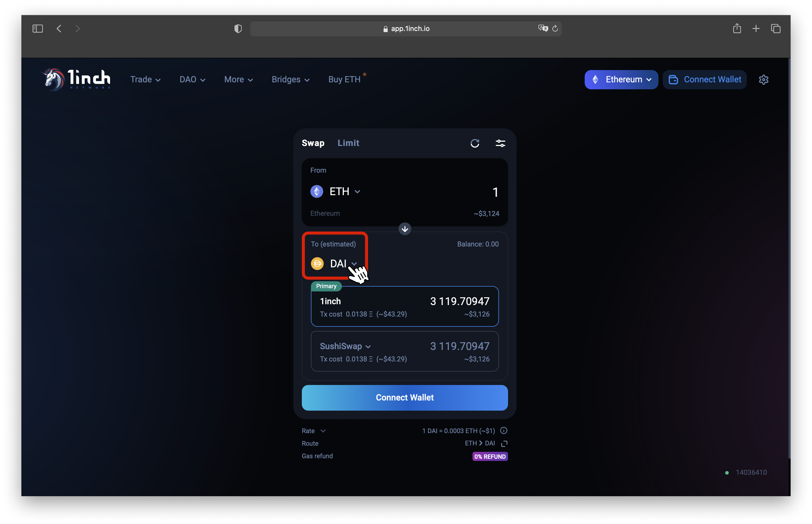
Task: Click the ETH token icon in From
Action: pyautogui.click(x=317, y=191)
